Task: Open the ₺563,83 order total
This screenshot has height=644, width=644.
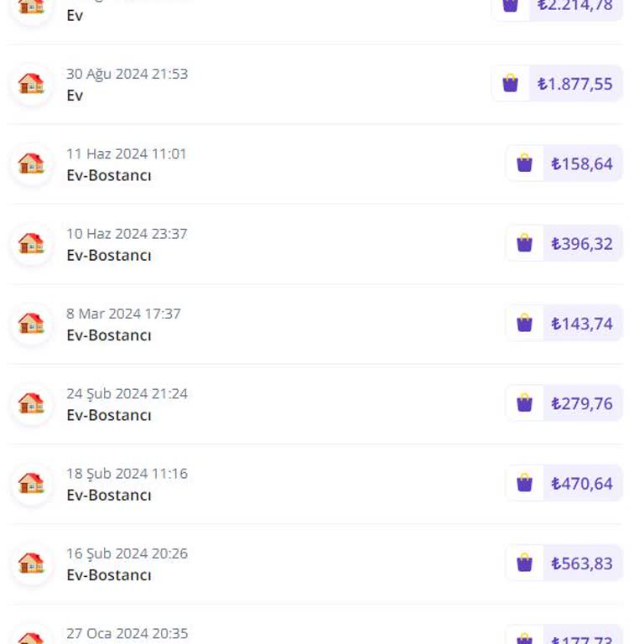Action: [x=582, y=563]
